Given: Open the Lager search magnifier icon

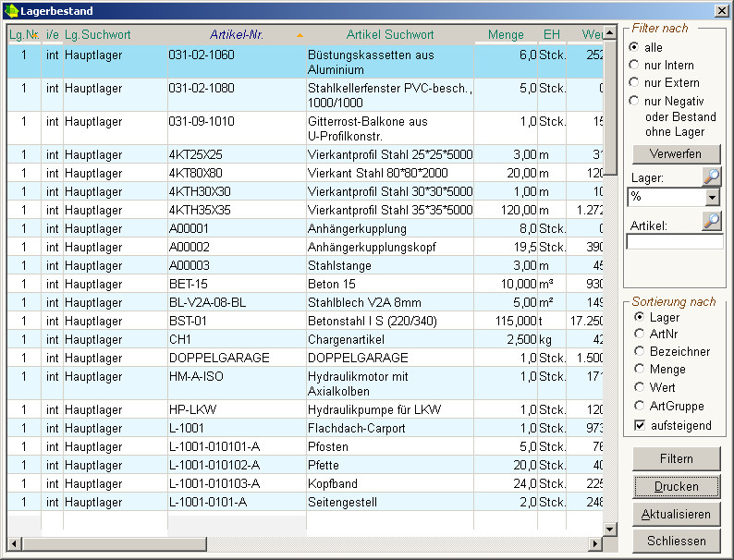Looking at the screenshot, I should point(712,177).
